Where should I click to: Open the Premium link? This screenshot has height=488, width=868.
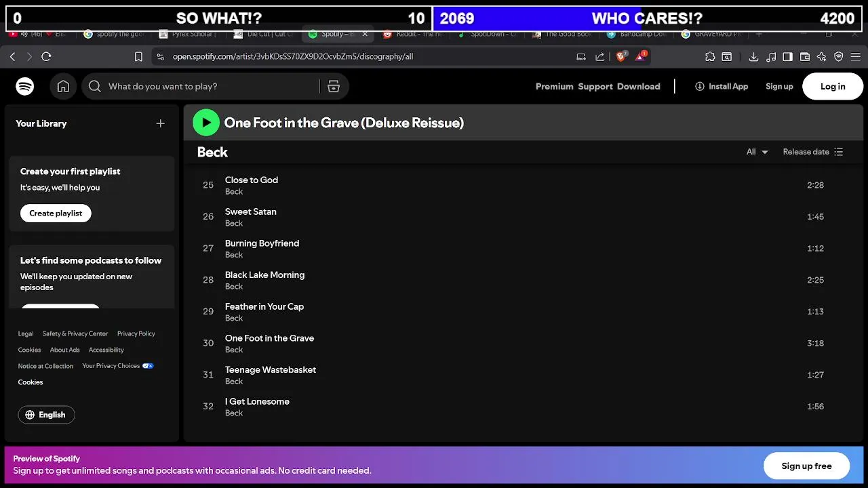click(x=554, y=86)
